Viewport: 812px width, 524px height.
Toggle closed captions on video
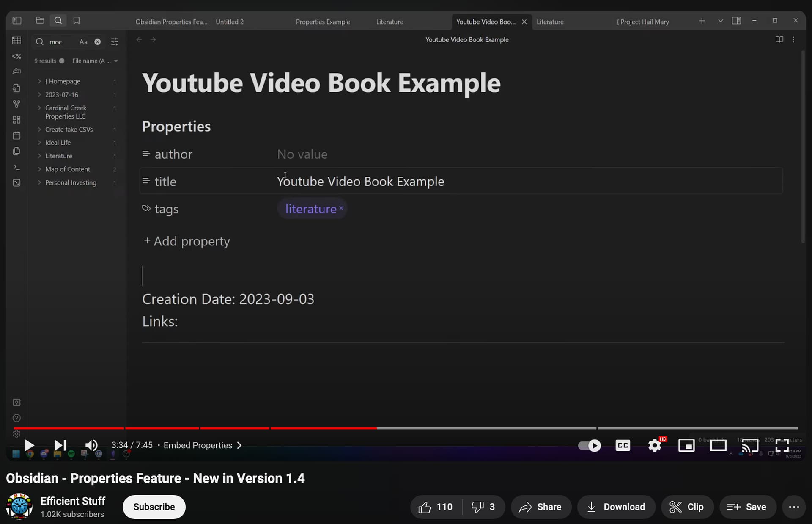click(623, 445)
